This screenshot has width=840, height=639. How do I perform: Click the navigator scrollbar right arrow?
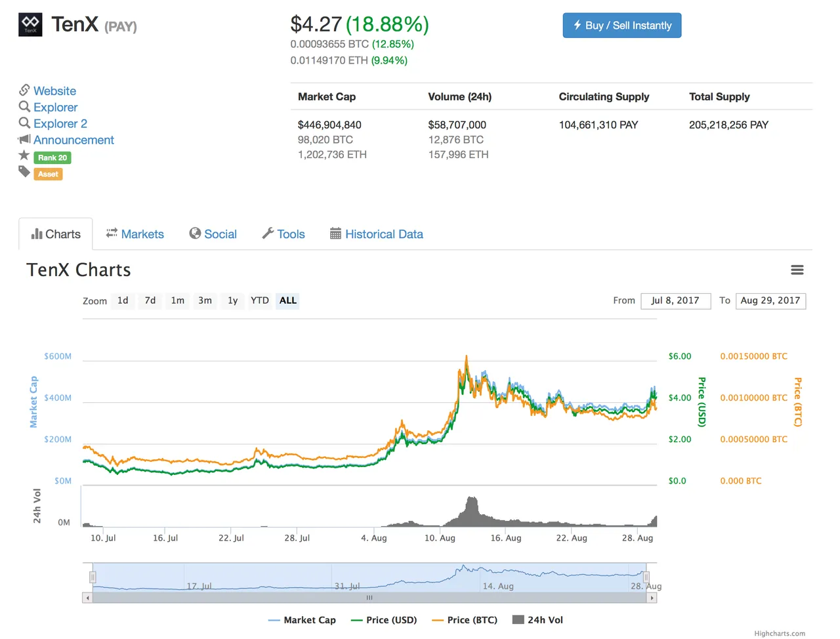click(x=652, y=598)
